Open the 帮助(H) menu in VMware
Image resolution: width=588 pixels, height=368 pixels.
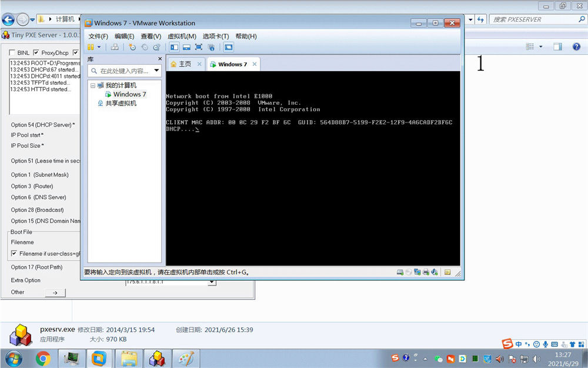point(246,36)
